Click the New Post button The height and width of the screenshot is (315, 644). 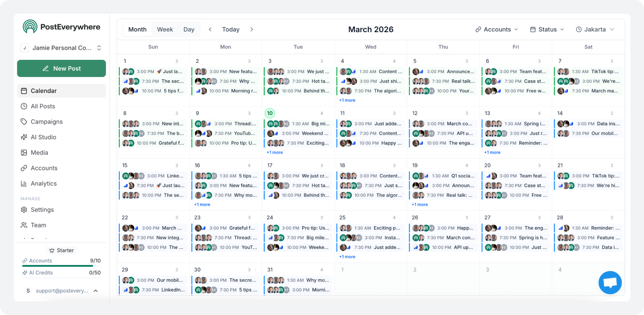pos(61,68)
